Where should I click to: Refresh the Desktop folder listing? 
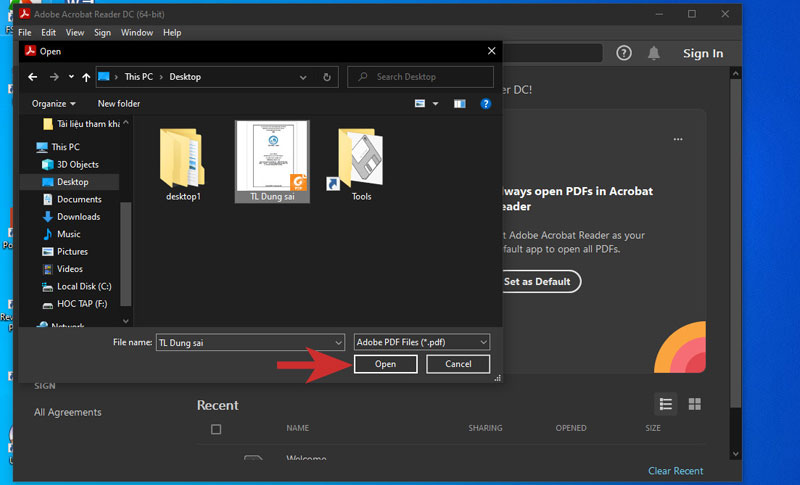327,77
